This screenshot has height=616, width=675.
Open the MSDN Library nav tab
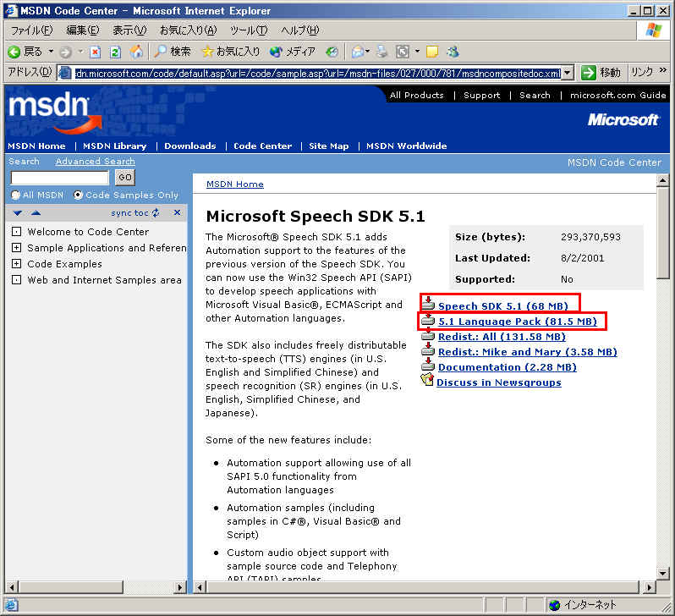click(x=114, y=146)
